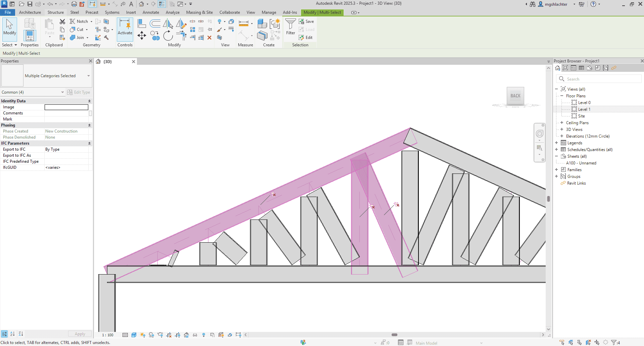
Task: Toggle the Select Links status bar option
Action: [x=562, y=343]
